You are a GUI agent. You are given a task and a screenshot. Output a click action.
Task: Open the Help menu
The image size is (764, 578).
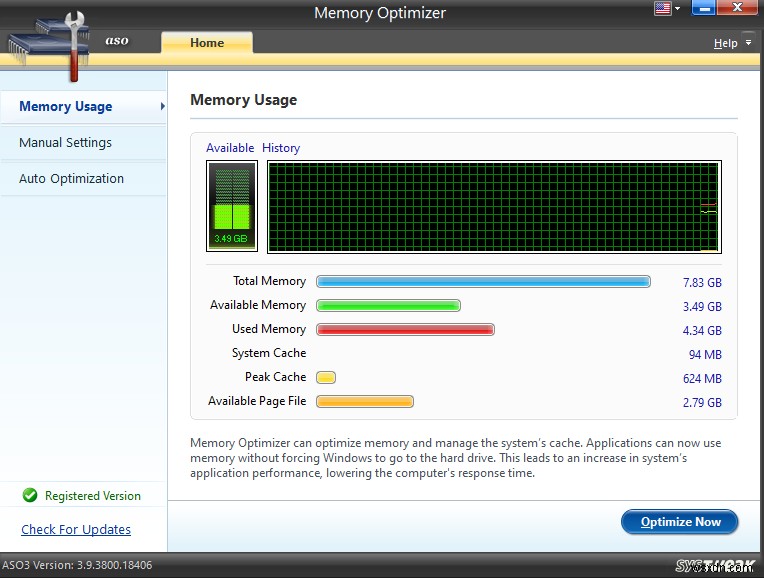pos(725,43)
